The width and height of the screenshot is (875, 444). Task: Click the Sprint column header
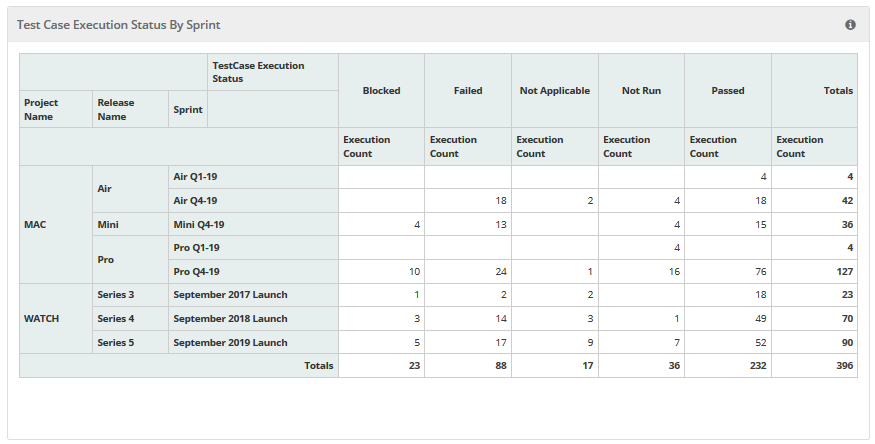point(188,109)
